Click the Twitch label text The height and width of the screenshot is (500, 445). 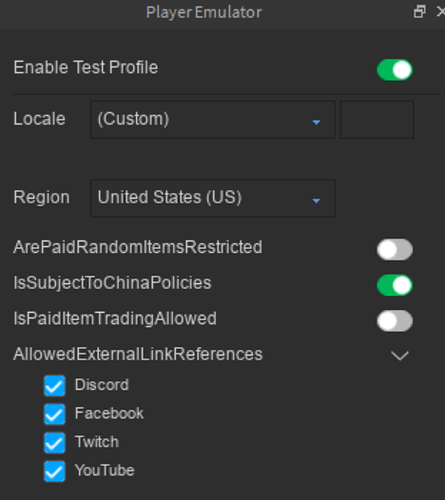pyautogui.click(x=97, y=442)
